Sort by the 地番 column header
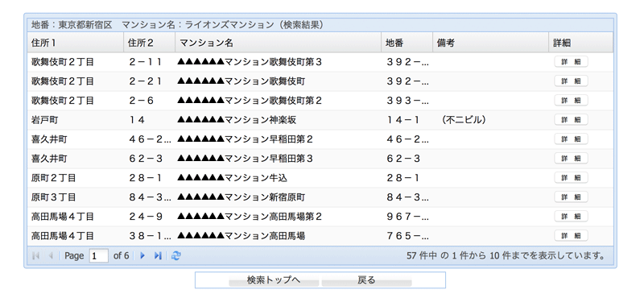 [407, 43]
